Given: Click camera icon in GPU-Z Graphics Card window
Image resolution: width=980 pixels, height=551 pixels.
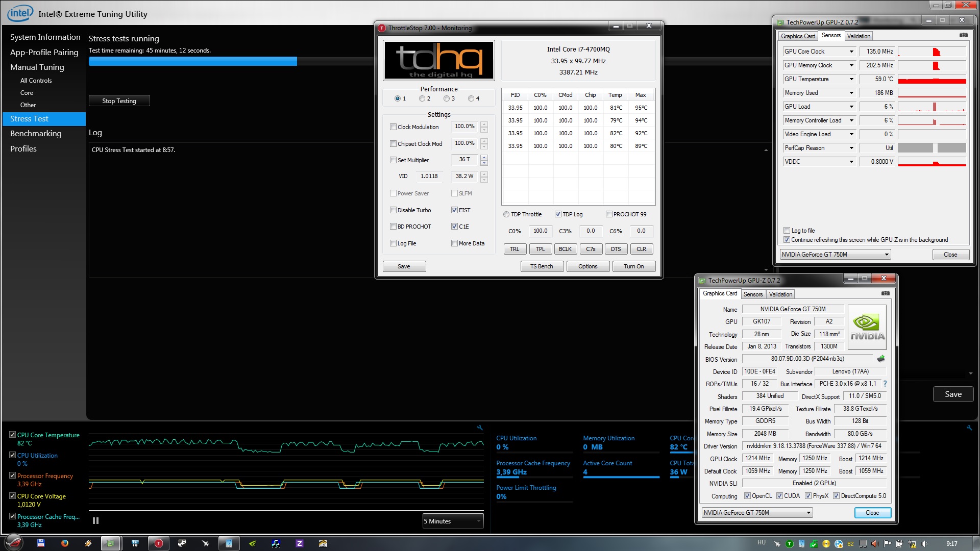Looking at the screenshot, I should point(886,293).
